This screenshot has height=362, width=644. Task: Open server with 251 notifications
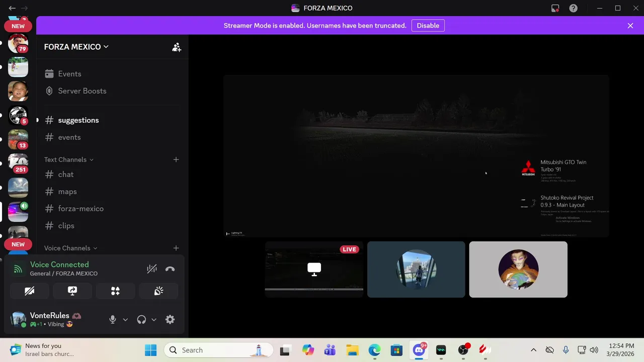coord(18,164)
